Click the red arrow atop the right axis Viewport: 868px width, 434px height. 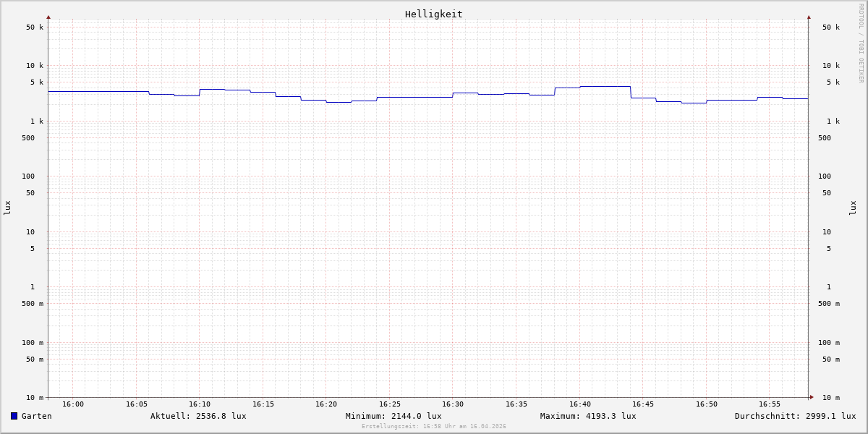pyautogui.click(x=809, y=17)
